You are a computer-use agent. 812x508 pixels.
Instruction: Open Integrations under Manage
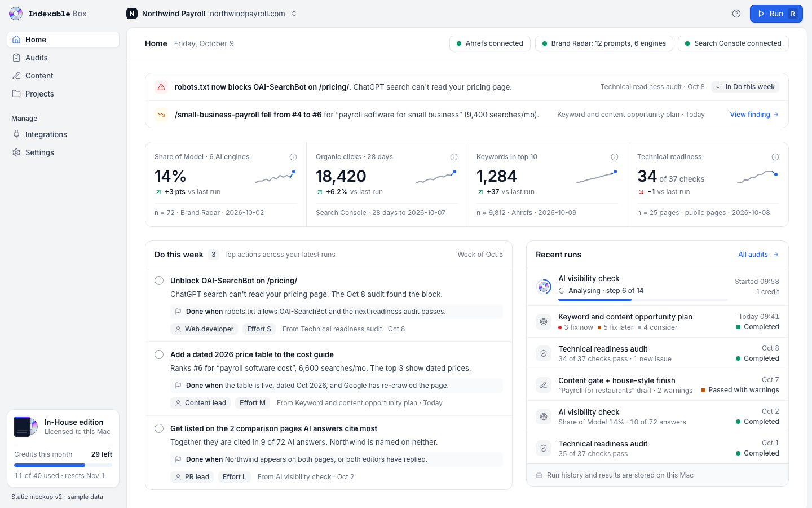point(63,134)
